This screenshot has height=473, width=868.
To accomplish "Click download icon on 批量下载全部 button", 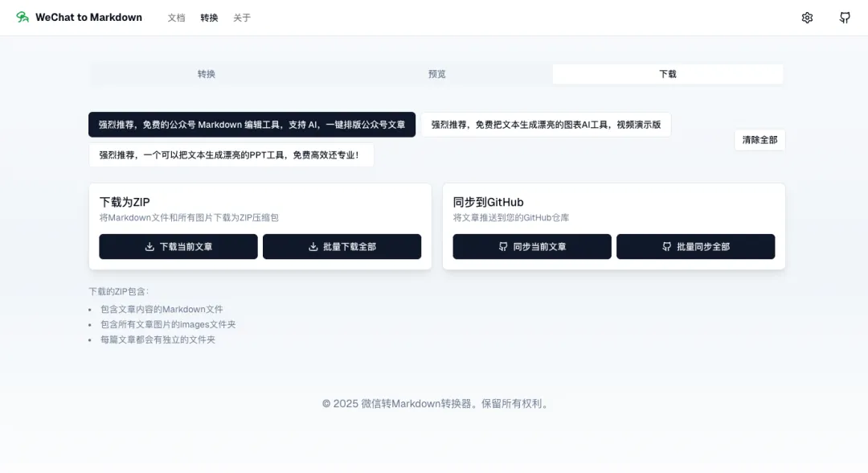I will (313, 247).
